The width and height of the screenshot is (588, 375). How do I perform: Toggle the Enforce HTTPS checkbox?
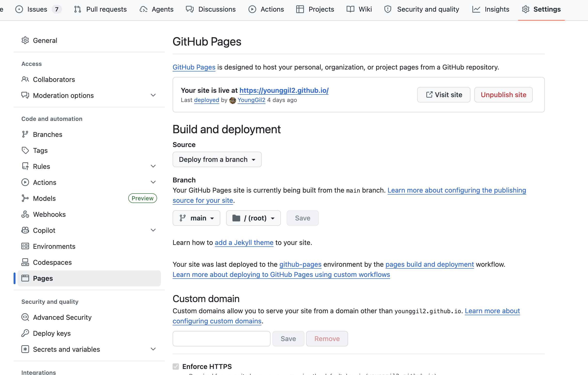[175, 366]
